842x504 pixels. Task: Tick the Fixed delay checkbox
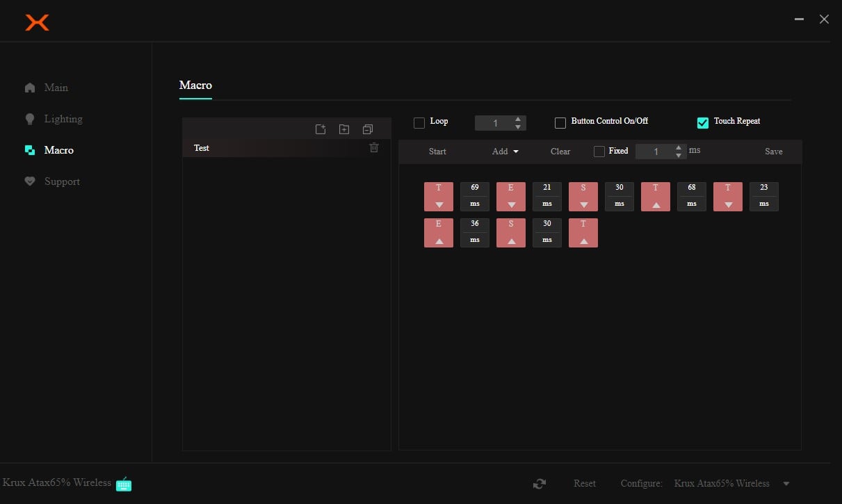click(x=599, y=152)
